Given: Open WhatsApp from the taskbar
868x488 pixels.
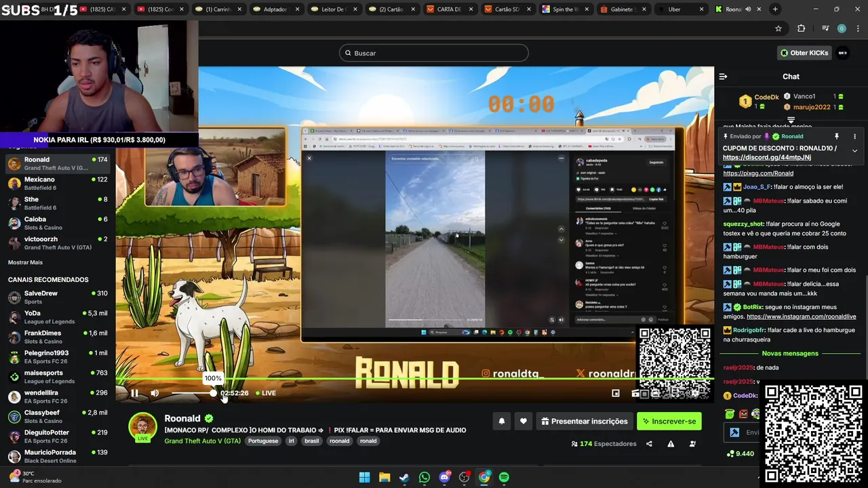Looking at the screenshot, I should (424, 477).
